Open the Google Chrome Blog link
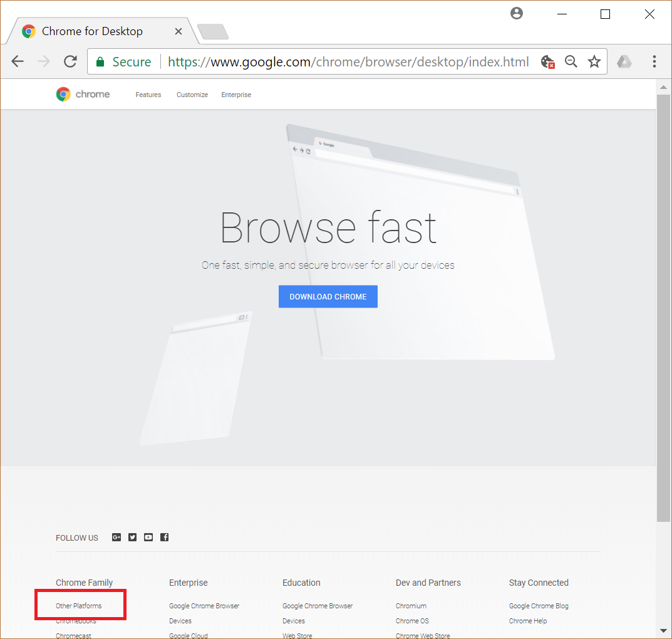Viewport: 672px width, 639px height. coord(539,606)
